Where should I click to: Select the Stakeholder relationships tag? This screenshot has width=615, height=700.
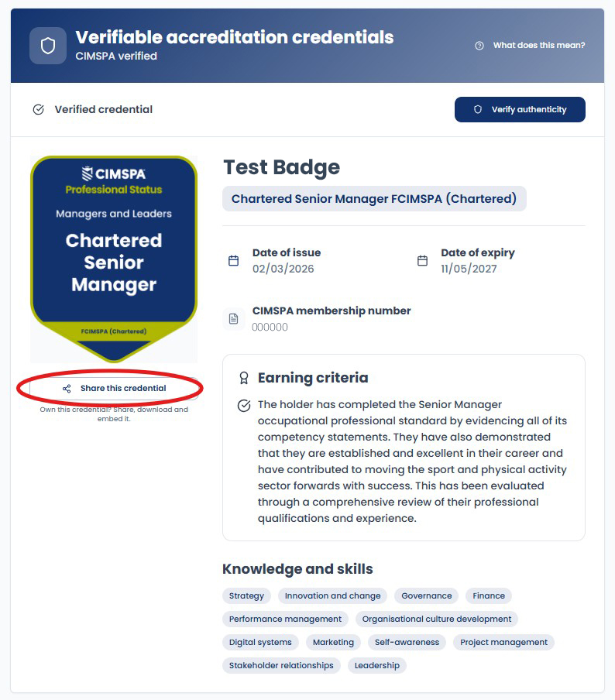(x=281, y=665)
